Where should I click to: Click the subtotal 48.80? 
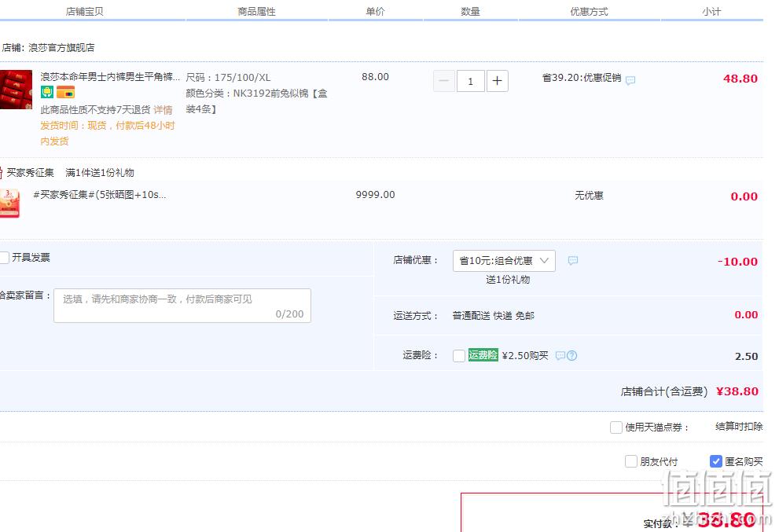coord(740,79)
